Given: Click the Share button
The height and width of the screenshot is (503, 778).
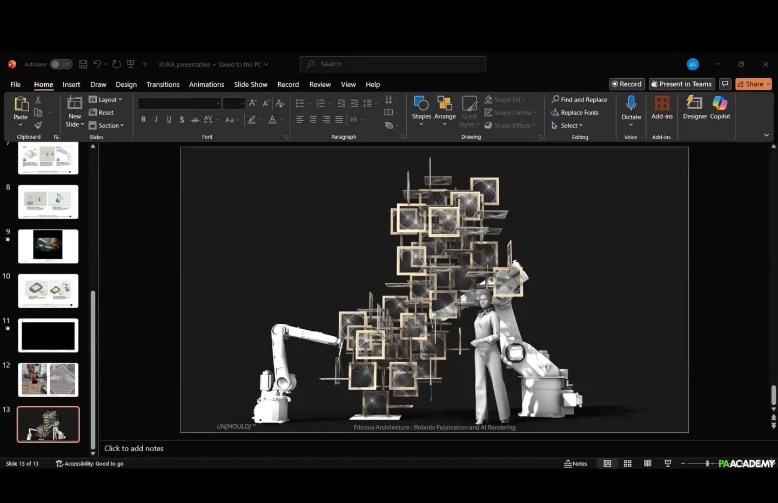Looking at the screenshot, I should click(x=753, y=84).
